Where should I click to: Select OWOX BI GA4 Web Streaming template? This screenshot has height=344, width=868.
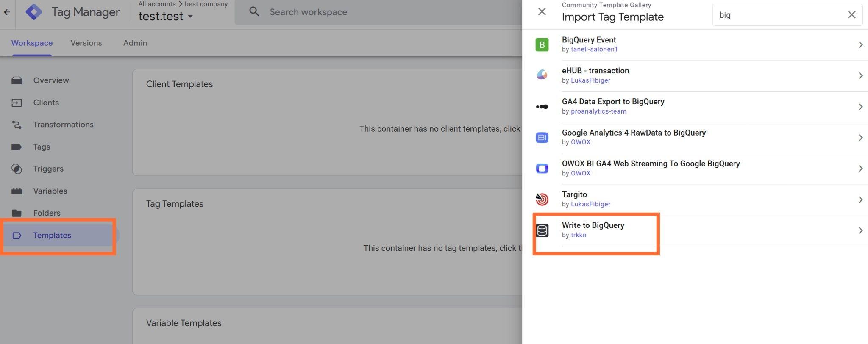tap(651, 164)
